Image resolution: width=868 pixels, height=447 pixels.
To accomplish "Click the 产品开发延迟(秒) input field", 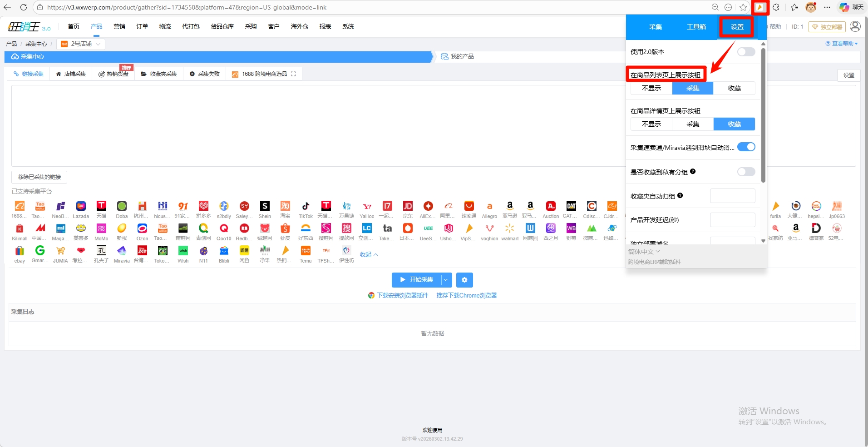I will [732, 220].
